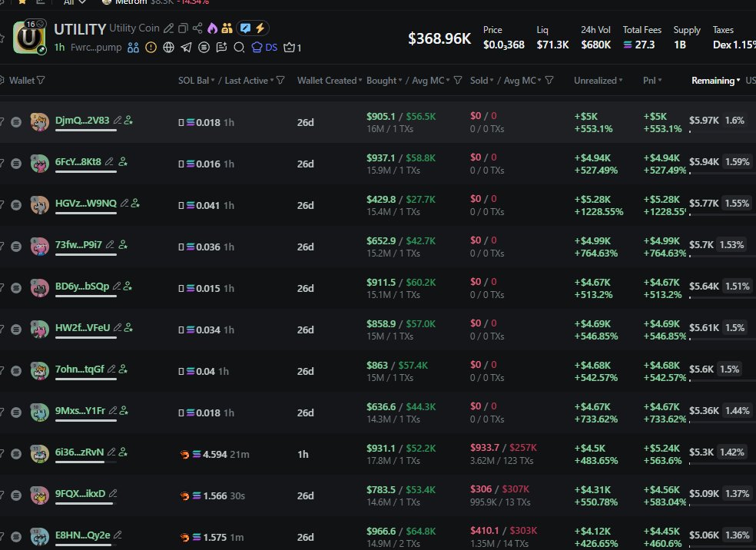The height and width of the screenshot is (550, 756).
Task: Click the purple flame icon in header
Action: [x=212, y=28]
